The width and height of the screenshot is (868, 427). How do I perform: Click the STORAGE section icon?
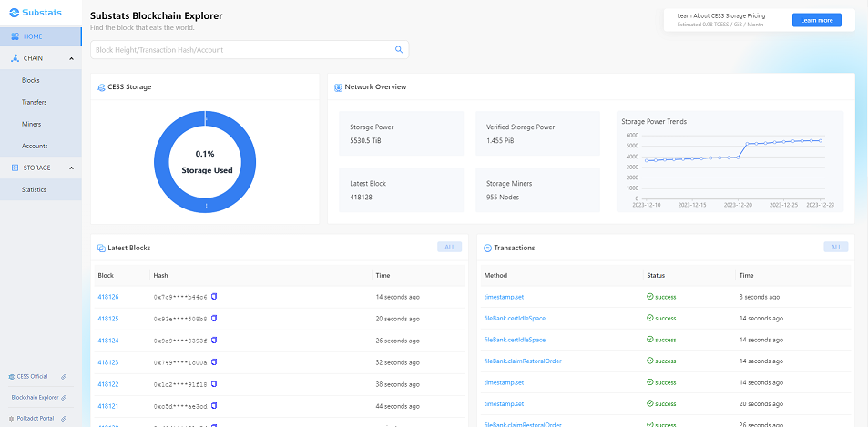point(15,168)
